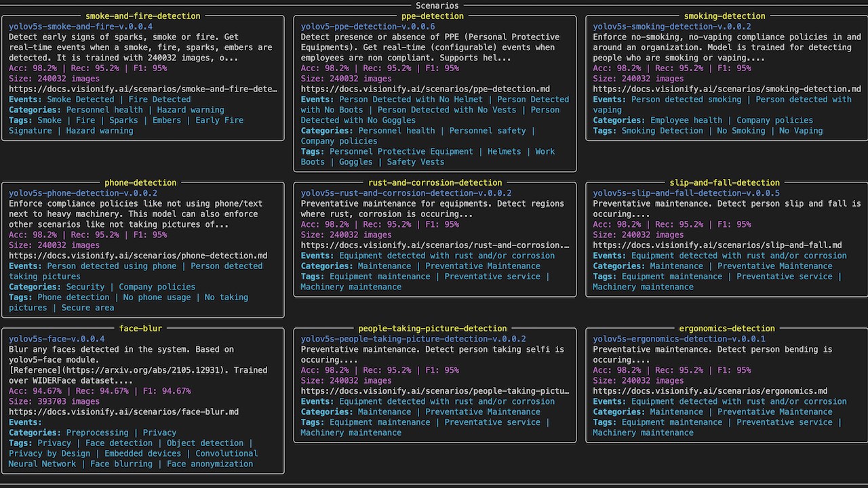Select model name yolov5s-people-taking-picture-detection-v.0.0.2

point(414,339)
